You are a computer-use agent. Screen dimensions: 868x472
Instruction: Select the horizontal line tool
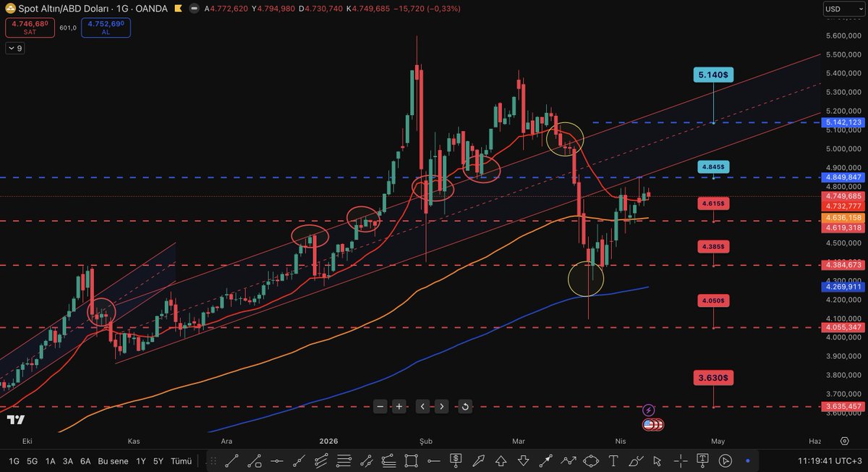coord(277,460)
